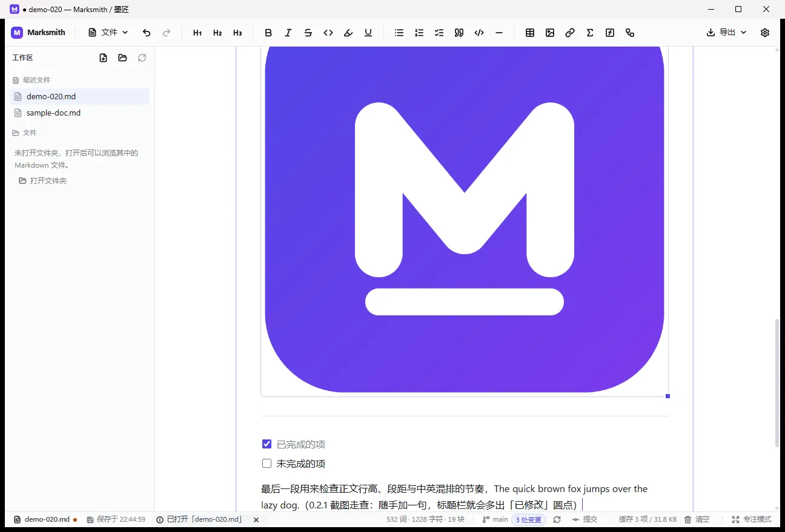Click the 打开文件夹 button
The image size is (785, 532).
[x=43, y=181]
